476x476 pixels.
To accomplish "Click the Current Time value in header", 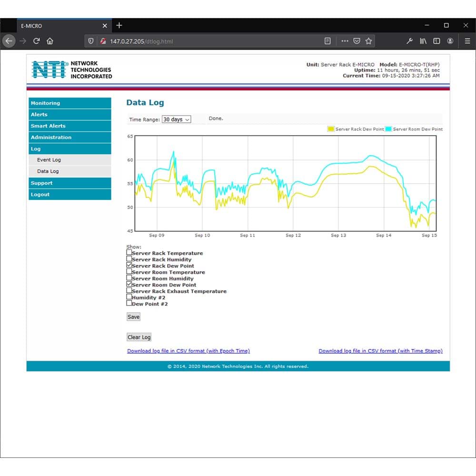I will pyautogui.click(x=411, y=76).
